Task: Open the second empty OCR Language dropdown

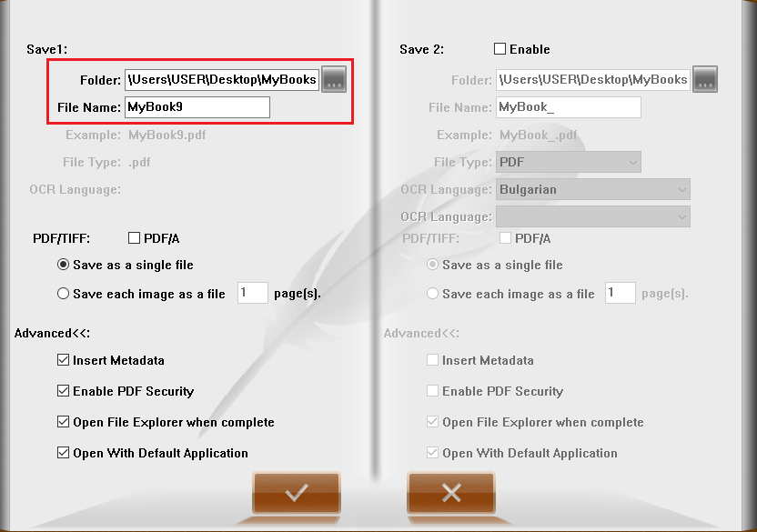Action: pyautogui.click(x=592, y=216)
